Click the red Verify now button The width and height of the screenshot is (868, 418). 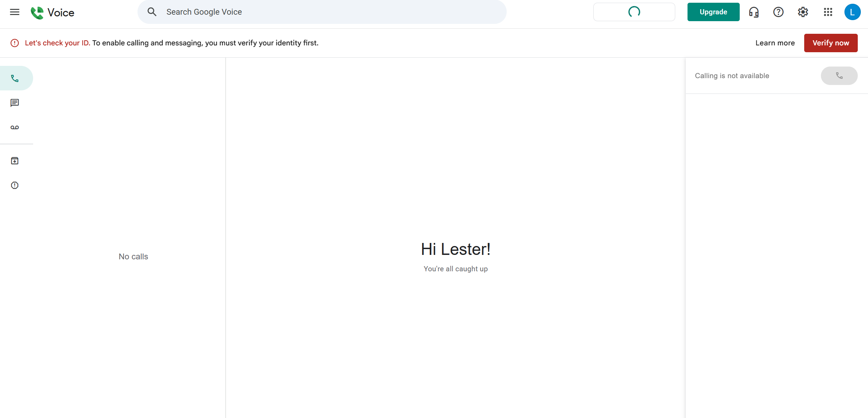tap(831, 43)
